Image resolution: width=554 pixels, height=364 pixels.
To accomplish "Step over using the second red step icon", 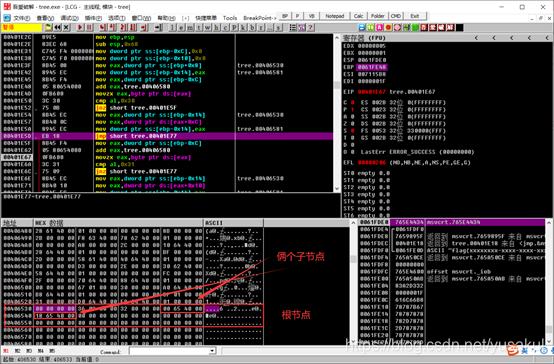I will point(113,28).
